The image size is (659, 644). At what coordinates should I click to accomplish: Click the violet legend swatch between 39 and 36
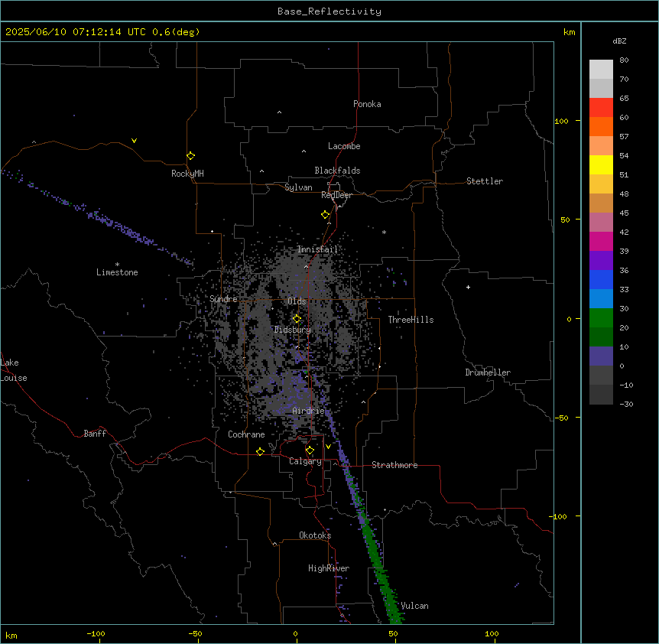[601, 261]
